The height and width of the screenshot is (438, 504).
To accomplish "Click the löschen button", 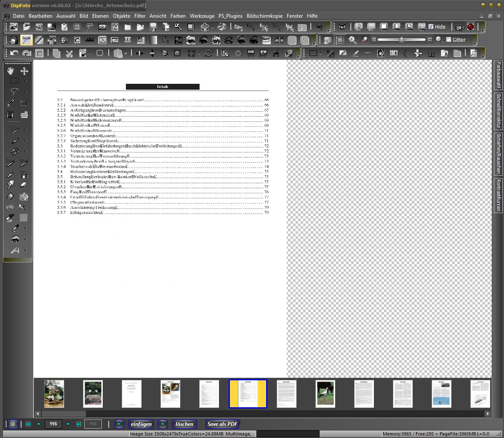I will [184, 424].
